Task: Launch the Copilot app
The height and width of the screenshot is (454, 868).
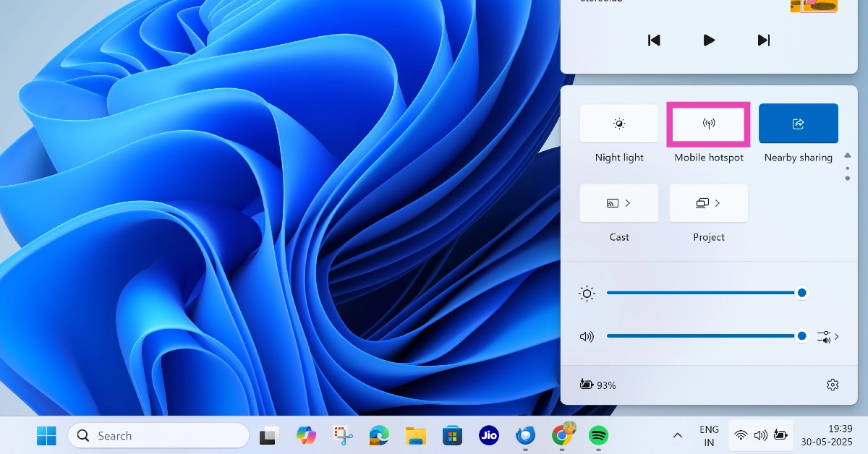Action: [x=306, y=435]
